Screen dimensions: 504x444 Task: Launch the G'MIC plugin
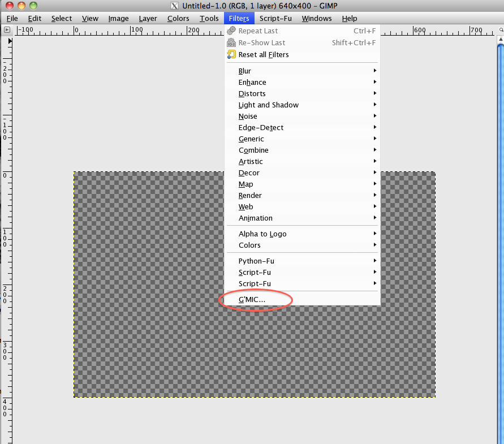(x=302, y=299)
